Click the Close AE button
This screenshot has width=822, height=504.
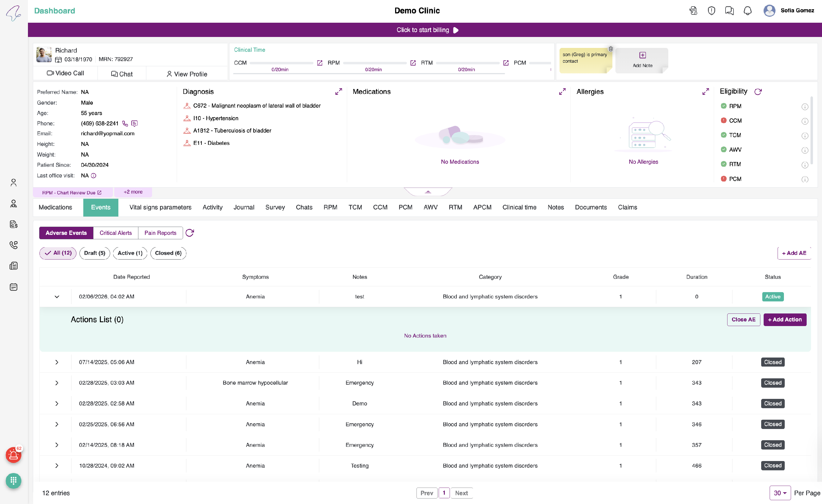click(743, 320)
